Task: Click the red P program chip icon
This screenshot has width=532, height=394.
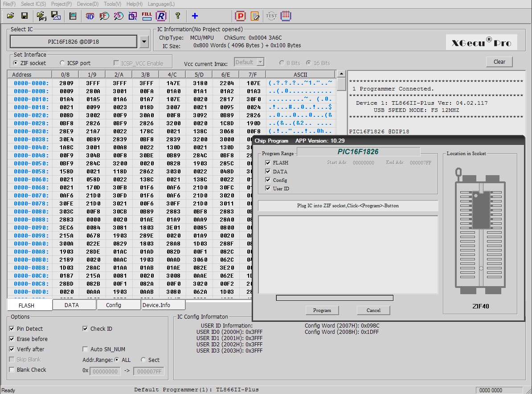Action: click(x=240, y=16)
